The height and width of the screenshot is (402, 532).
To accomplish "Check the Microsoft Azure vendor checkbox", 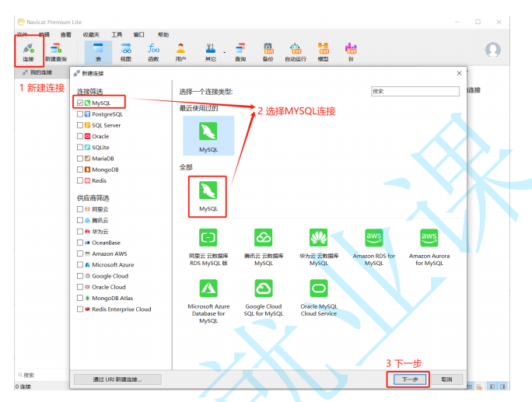I will click(80, 264).
